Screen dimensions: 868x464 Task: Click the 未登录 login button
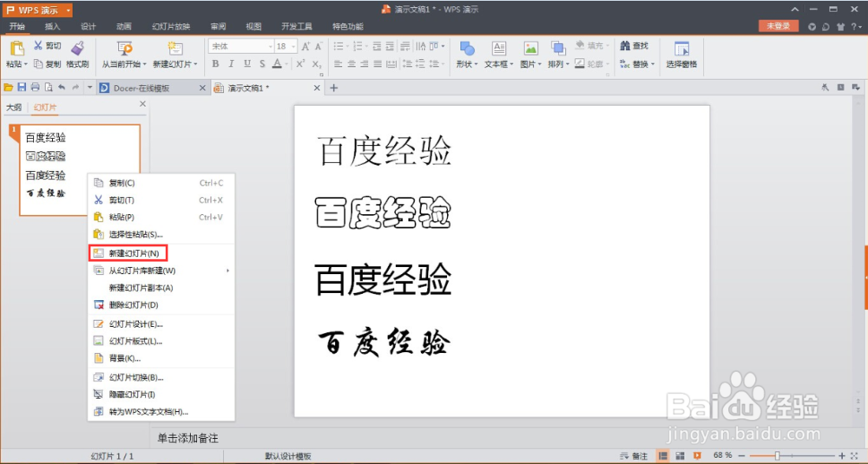click(x=779, y=26)
